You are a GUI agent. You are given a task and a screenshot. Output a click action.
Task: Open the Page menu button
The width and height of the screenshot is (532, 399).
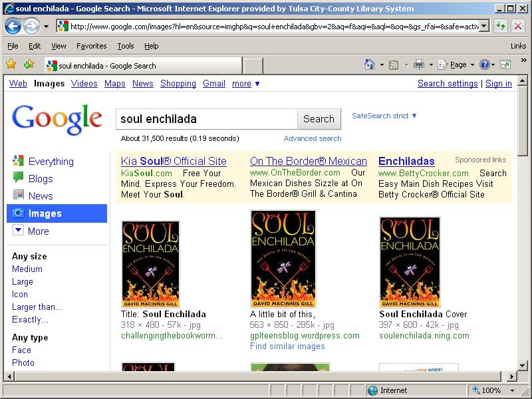click(x=456, y=65)
